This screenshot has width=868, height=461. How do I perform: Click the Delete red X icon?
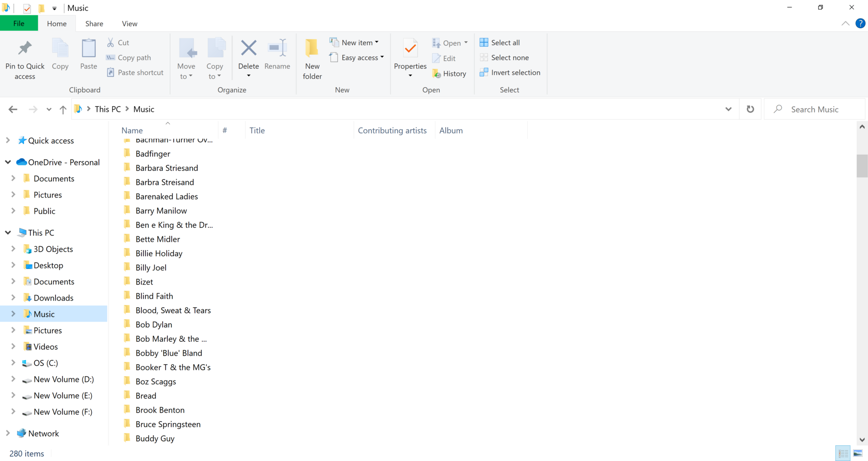coord(249,48)
